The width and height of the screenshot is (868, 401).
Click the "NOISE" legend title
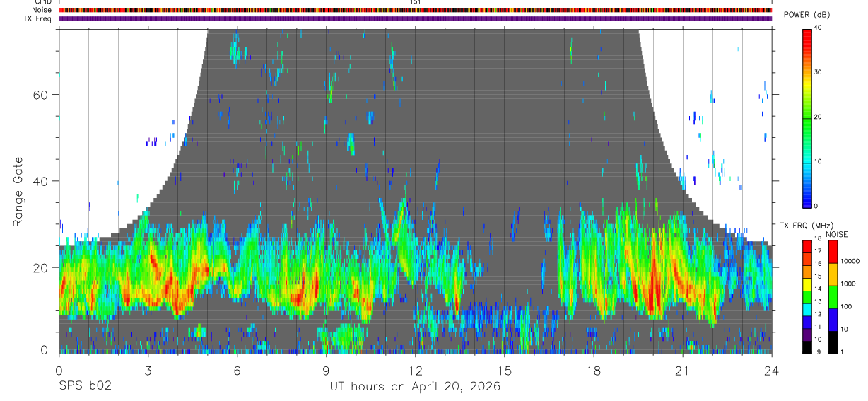[837, 234]
